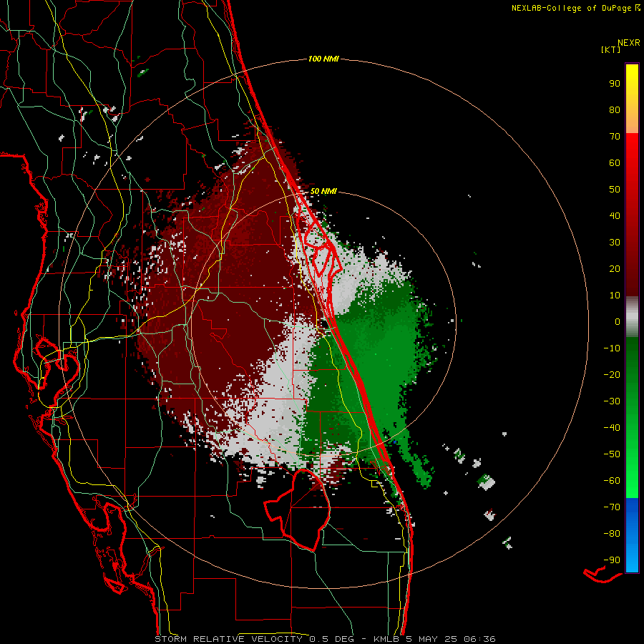Click the positive '90' knots scale label

(x=615, y=84)
